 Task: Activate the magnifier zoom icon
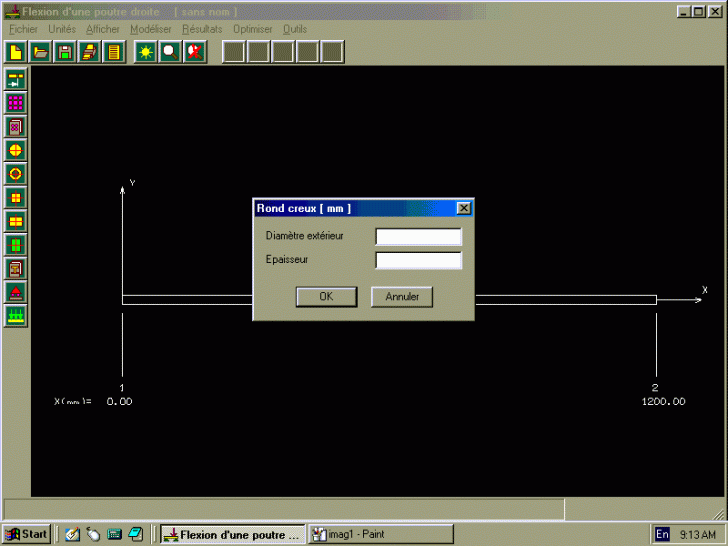pos(170,52)
